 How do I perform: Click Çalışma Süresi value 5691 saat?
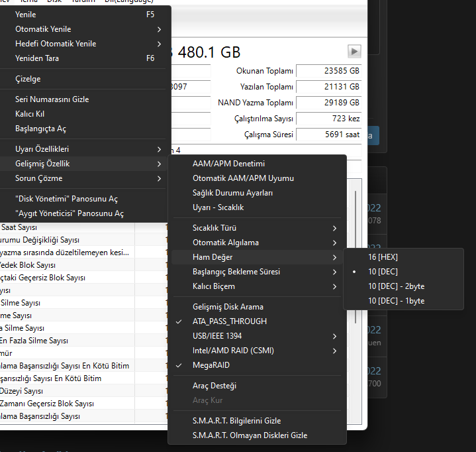[329, 135]
